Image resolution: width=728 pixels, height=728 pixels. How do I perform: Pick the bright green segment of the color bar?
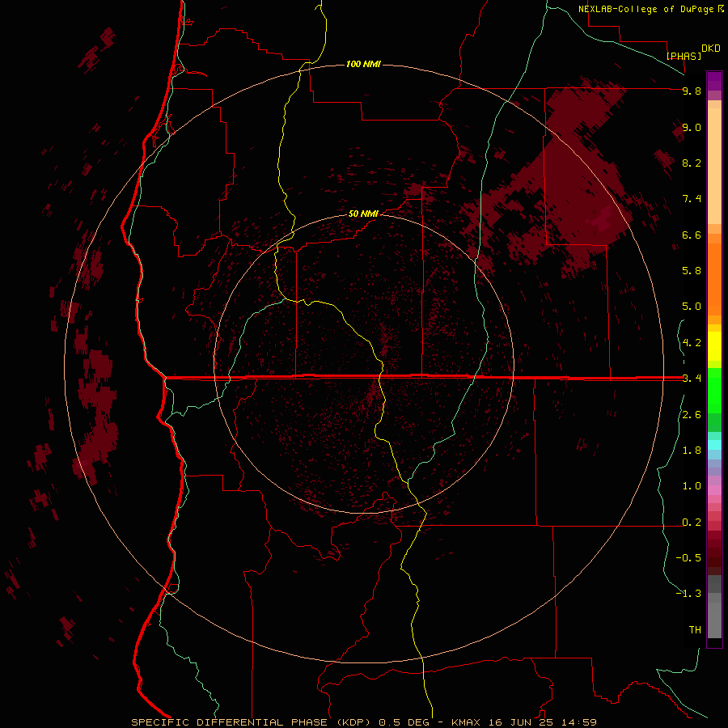714,390
